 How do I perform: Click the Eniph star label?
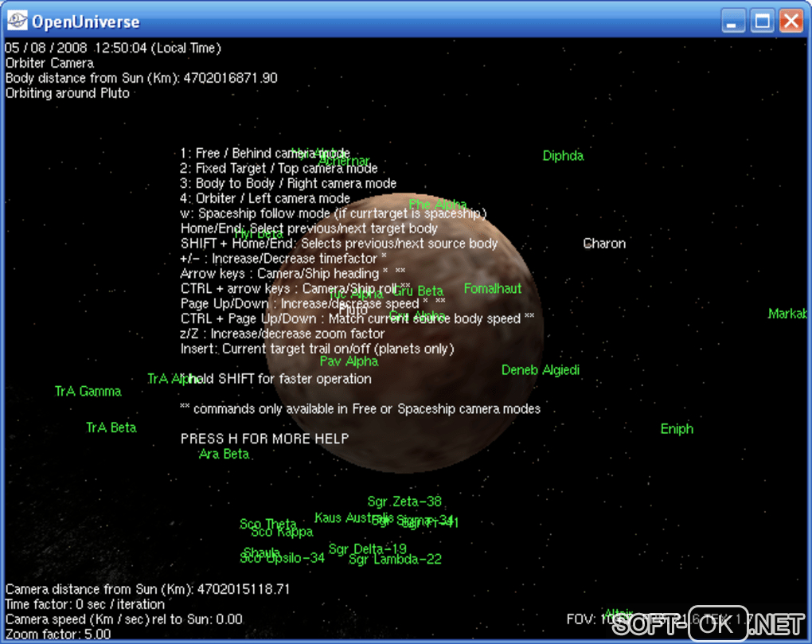click(677, 428)
